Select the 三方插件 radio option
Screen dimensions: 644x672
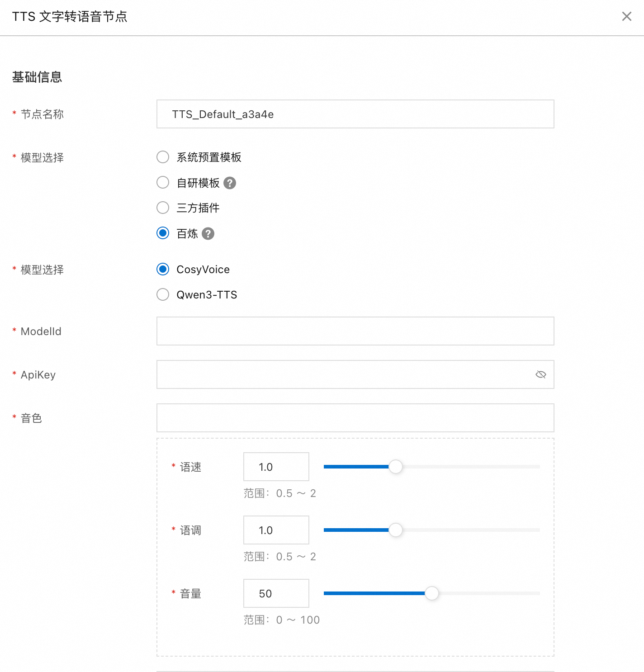tap(163, 208)
